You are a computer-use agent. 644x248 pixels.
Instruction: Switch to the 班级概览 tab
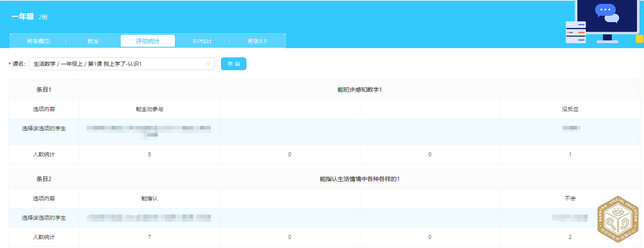click(39, 41)
